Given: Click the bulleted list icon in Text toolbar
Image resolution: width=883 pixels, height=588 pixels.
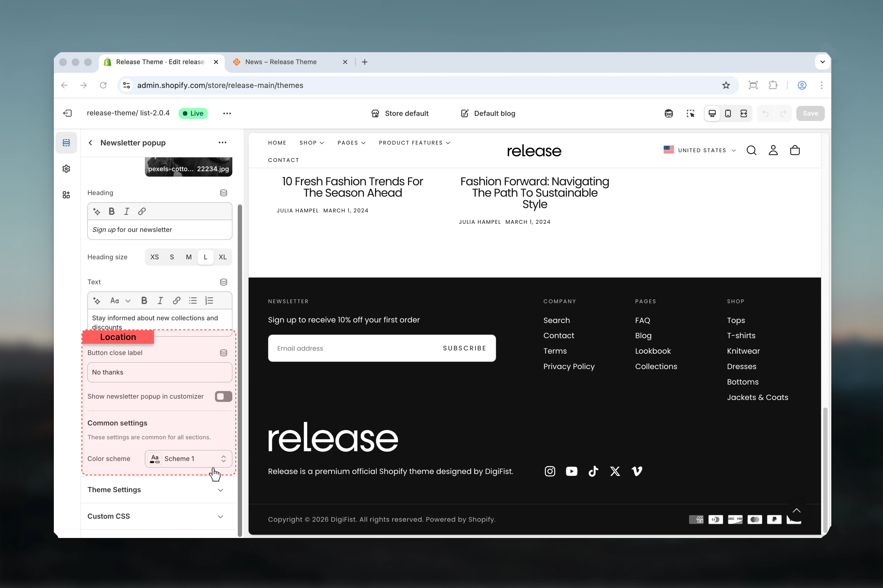Looking at the screenshot, I should [193, 301].
